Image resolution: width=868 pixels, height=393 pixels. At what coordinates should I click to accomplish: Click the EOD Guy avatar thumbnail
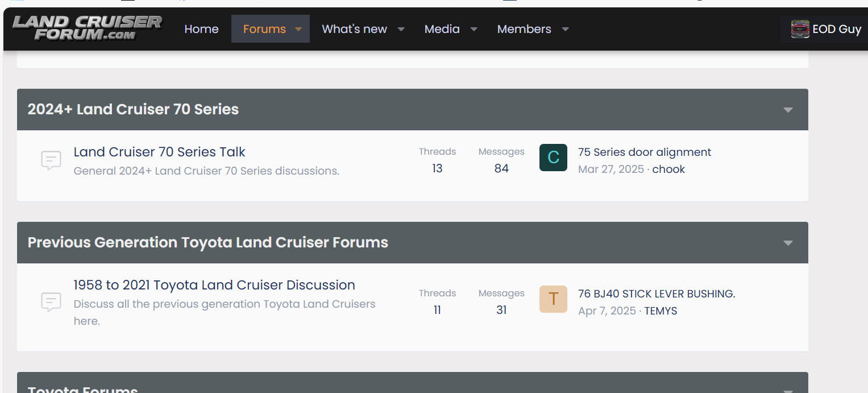(x=800, y=29)
